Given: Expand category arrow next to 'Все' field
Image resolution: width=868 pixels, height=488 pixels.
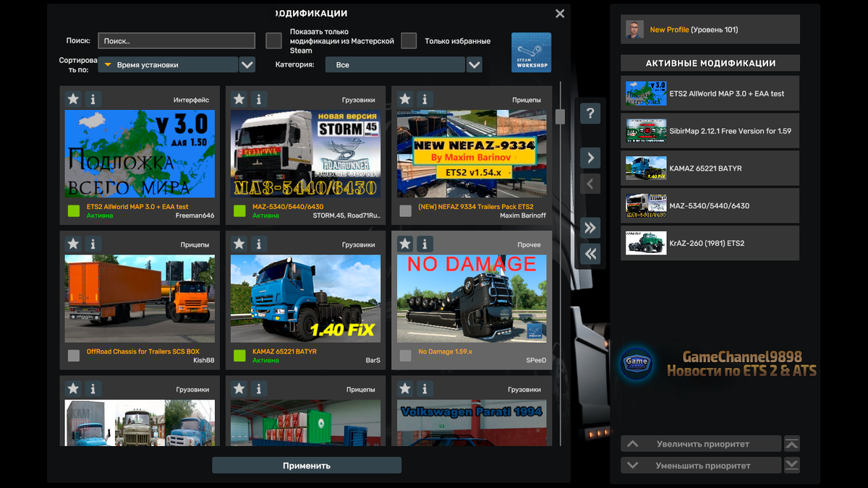Looking at the screenshot, I should [475, 65].
